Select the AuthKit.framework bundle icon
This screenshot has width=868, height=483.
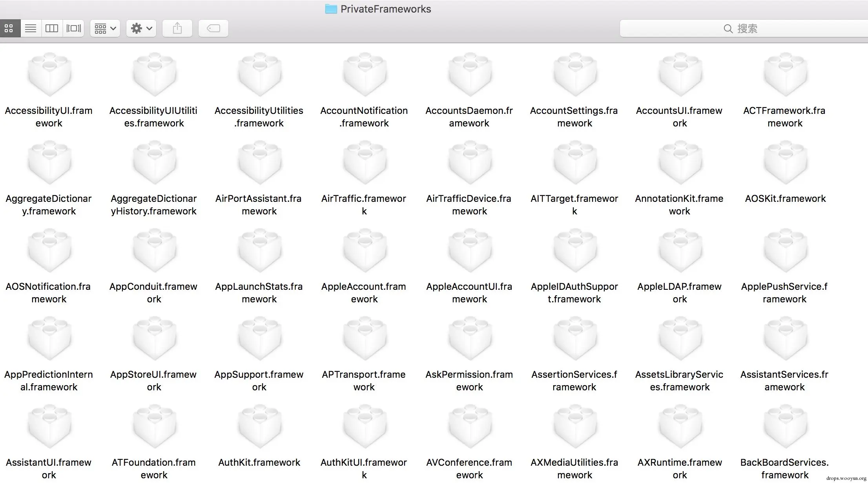point(259,426)
